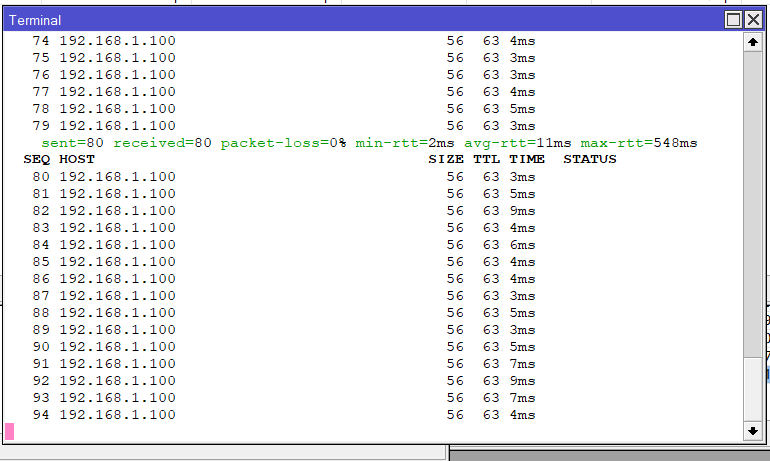Maximize the Terminal window
Image resolution: width=770 pixels, height=461 pixels.
click(x=733, y=20)
